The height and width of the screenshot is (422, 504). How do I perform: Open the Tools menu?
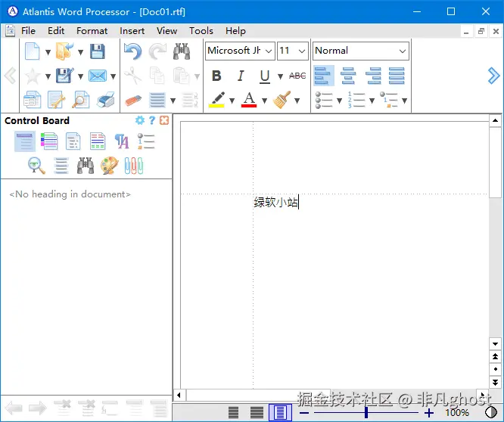coord(201,31)
